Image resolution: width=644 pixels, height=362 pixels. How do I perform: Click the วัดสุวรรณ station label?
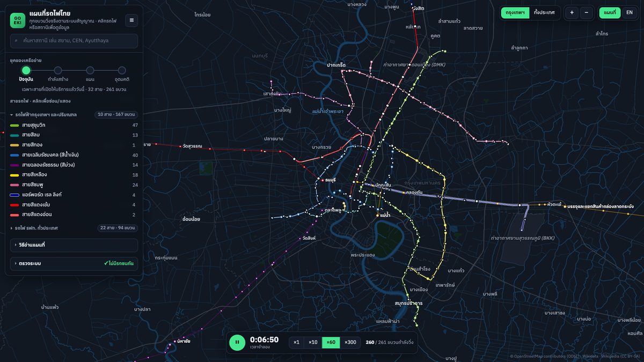tap(192, 146)
